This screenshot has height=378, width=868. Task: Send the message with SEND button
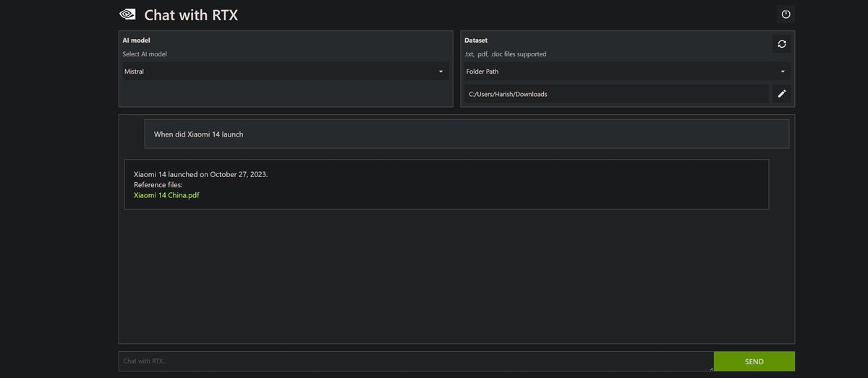tap(754, 361)
